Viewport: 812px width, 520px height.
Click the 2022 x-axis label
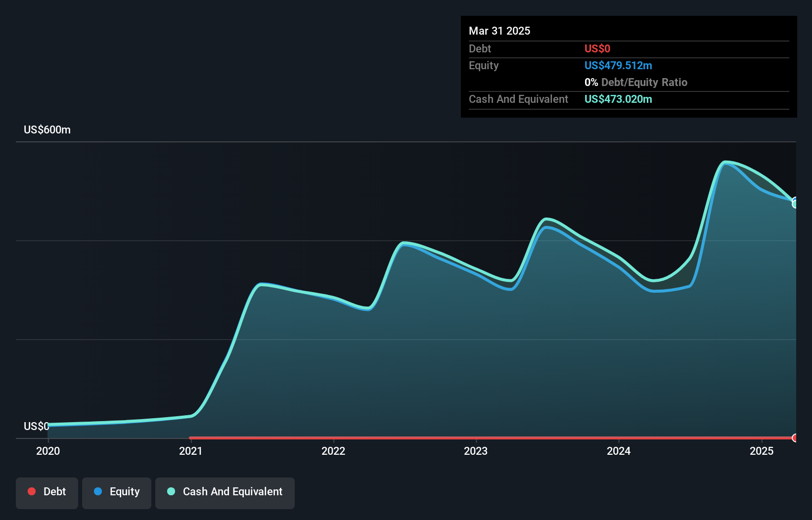[333, 451]
